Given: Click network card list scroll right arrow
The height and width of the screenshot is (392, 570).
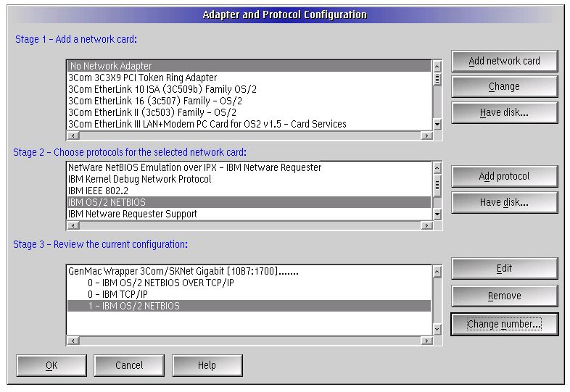Looking at the screenshot, I should [x=426, y=136].
